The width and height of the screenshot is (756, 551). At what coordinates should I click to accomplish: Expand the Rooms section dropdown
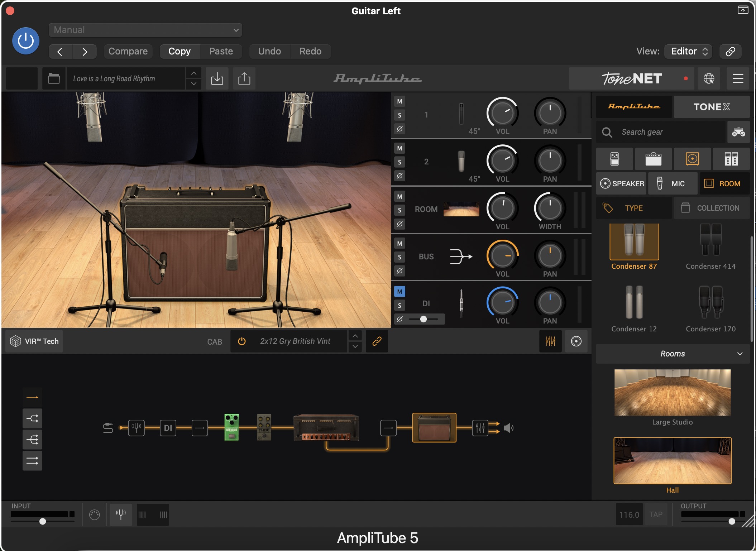click(673, 354)
